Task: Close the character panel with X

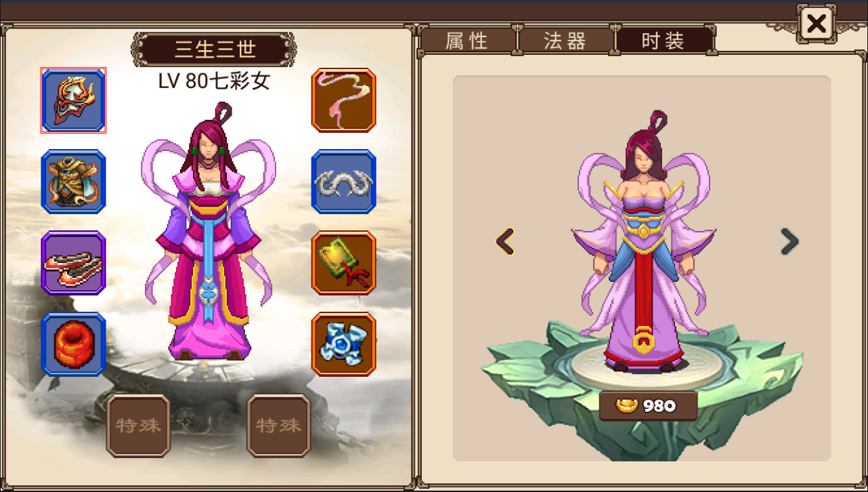Action: tap(817, 24)
